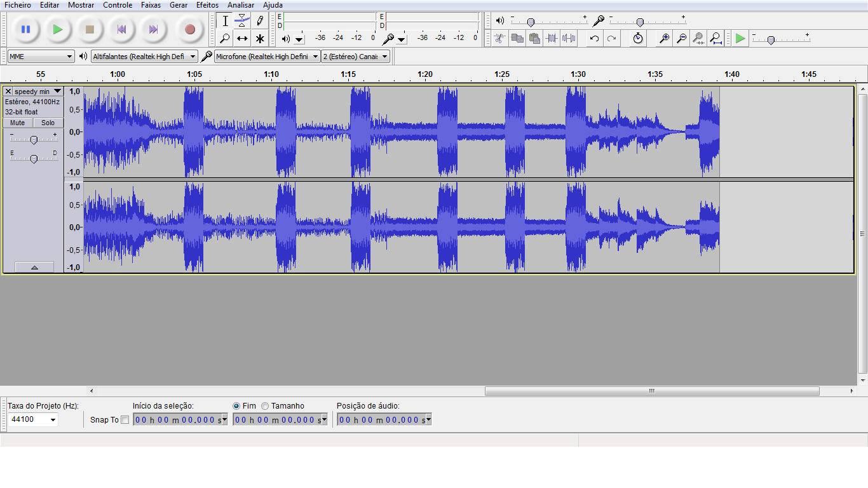Open the Gerar menu
The width and height of the screenshot is (868, 488).
tap(179, 5)
